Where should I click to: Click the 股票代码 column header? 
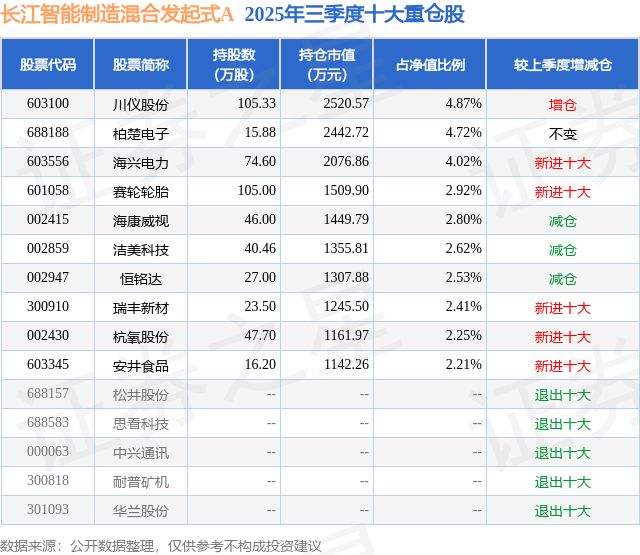coord(48,64)
